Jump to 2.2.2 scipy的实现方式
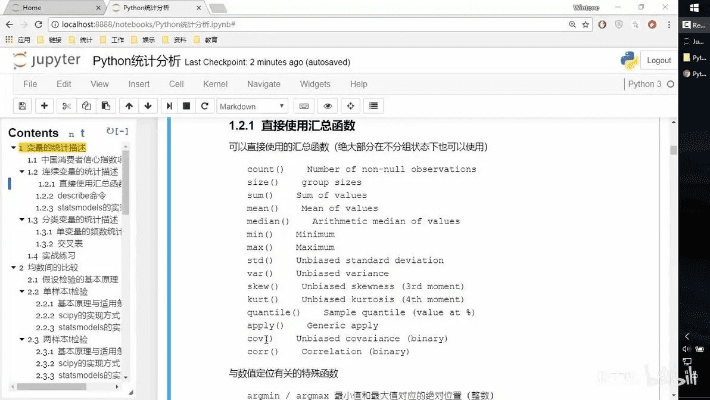The image size is (710, 400). tap(78, 315)
